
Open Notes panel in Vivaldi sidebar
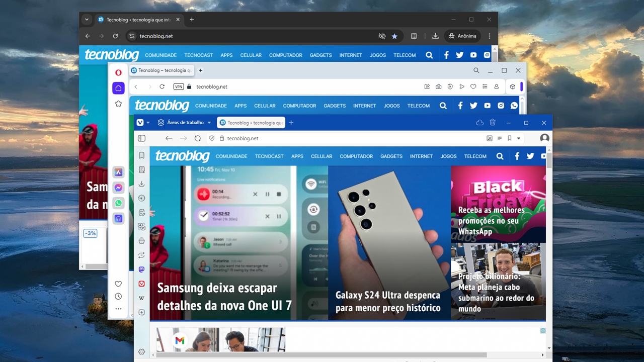coord(142,212)
